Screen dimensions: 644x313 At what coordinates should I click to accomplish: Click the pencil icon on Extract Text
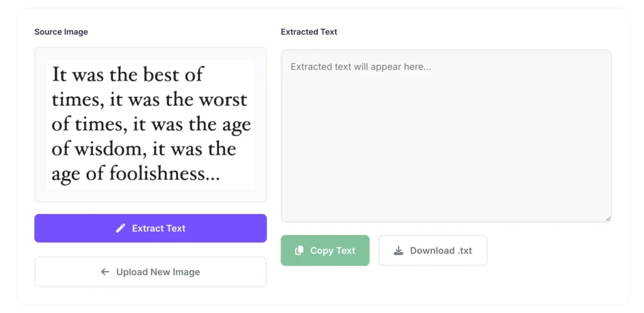coord(121,229)
